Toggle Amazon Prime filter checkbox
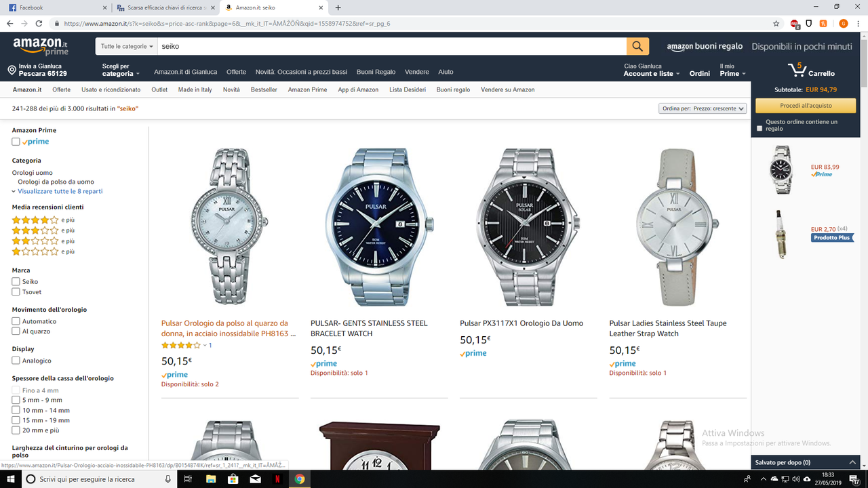Image resolution: width=868 pixels, height=488 pixels. pyautogui.click(x=16, y=142)
